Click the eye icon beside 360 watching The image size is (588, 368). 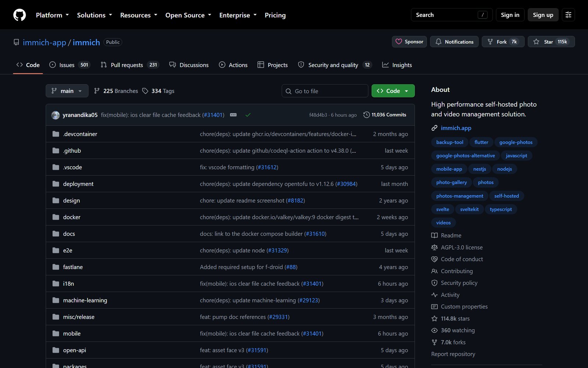pyautogui.click(x=434, y=330)
